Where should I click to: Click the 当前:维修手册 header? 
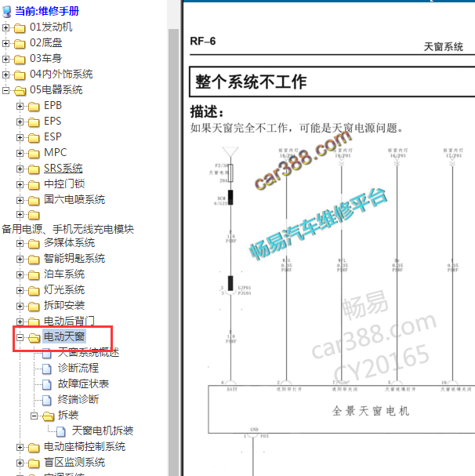pos(47,12)
